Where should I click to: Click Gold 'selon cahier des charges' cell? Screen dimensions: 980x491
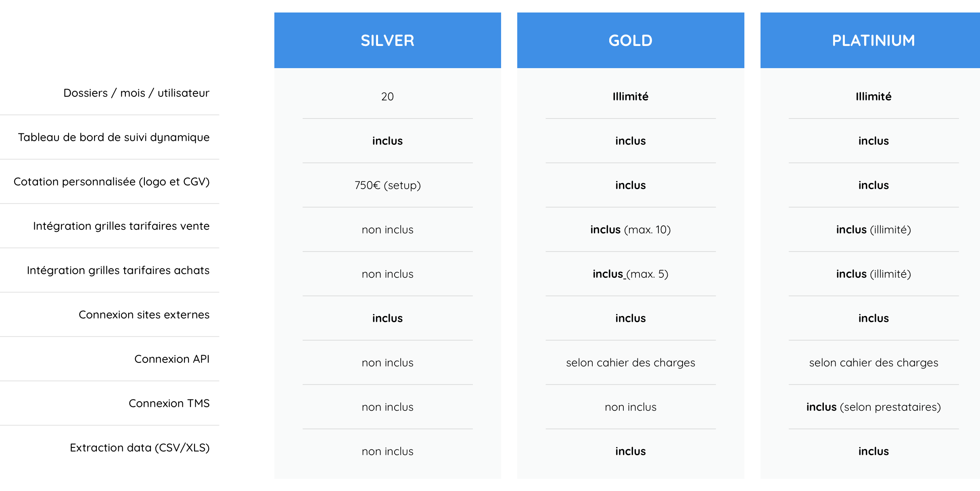[x=631, y=363]
